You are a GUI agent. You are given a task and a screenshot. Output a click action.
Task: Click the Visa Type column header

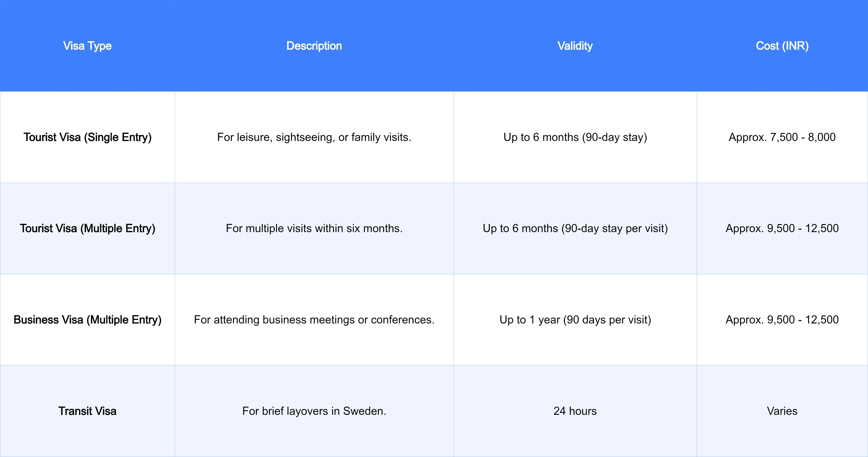87,46
